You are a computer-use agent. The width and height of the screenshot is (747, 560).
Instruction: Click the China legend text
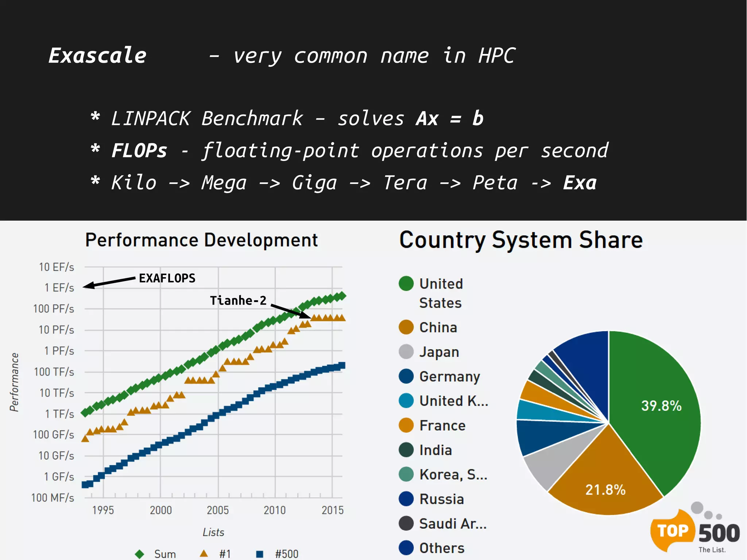click(438, 327)
